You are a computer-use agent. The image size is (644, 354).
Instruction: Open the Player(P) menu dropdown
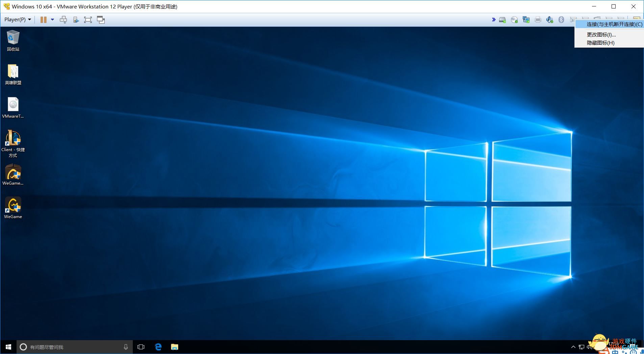pyautogui.click(x=18, y=20)
